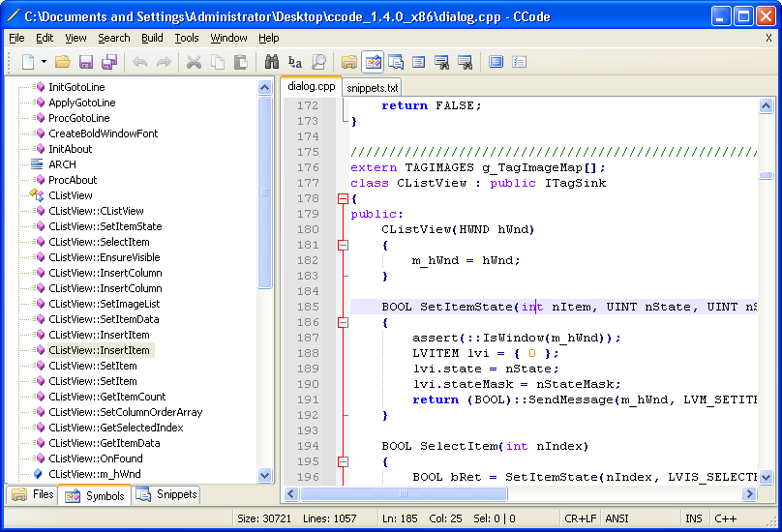This screenshot has width=782, height=532.
Task: Select CListView::OnFound symbol
Action: pos(95,458)
